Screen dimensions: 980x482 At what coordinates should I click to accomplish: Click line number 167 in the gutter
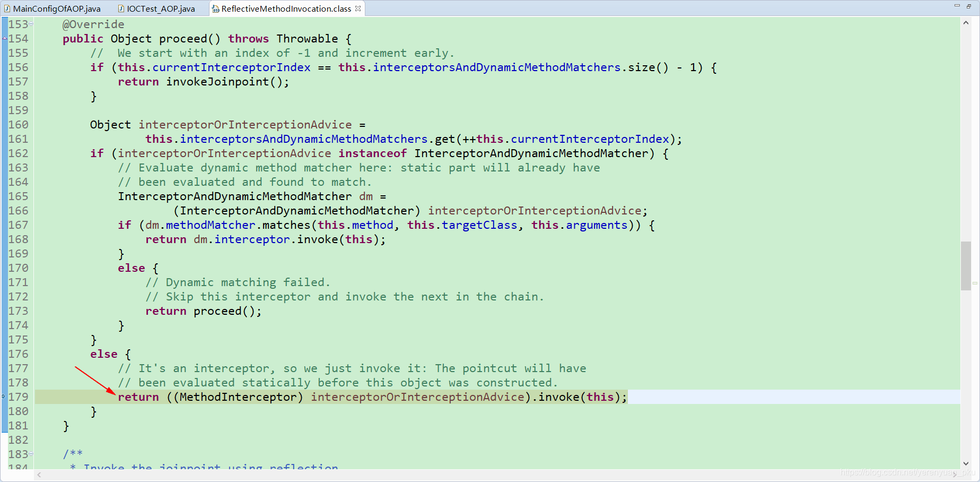click(18, 225)
